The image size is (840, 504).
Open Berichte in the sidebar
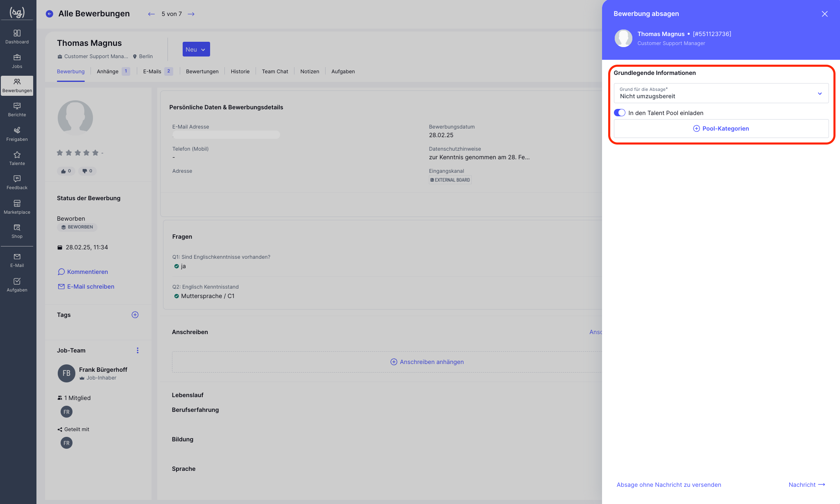click(x=17, y=110)
